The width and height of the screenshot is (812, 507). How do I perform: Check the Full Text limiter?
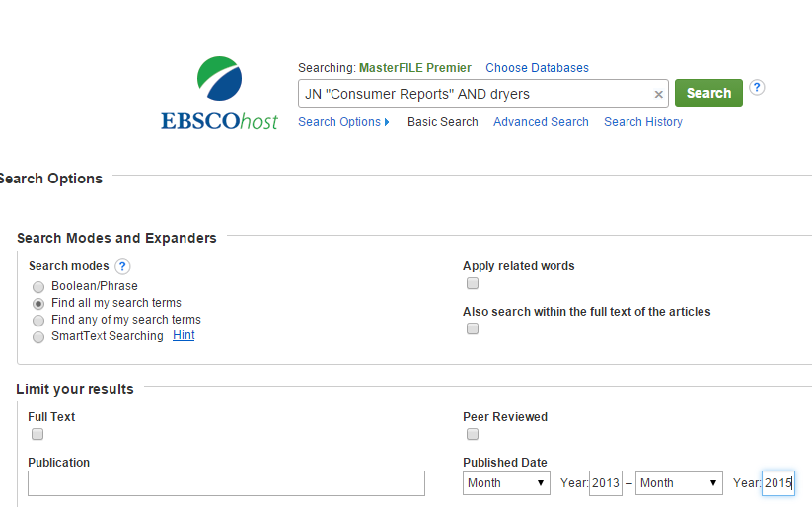pos(37,434)
